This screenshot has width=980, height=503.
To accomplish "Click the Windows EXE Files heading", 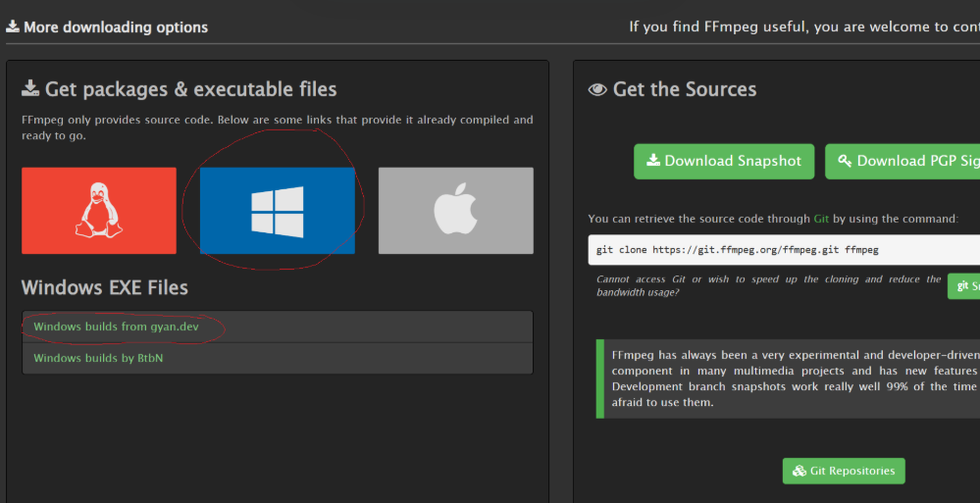I will [105, 287].
